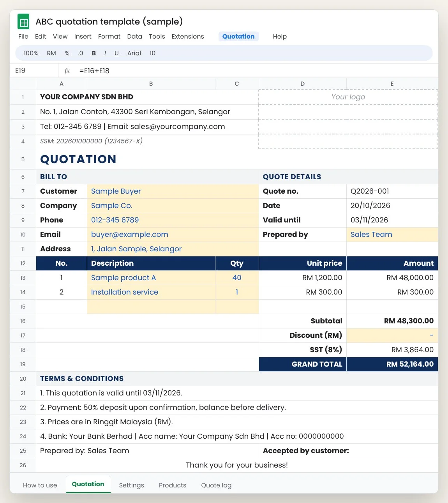Select column E header
The width and height of the screenshot is (448, 503).
392,84
